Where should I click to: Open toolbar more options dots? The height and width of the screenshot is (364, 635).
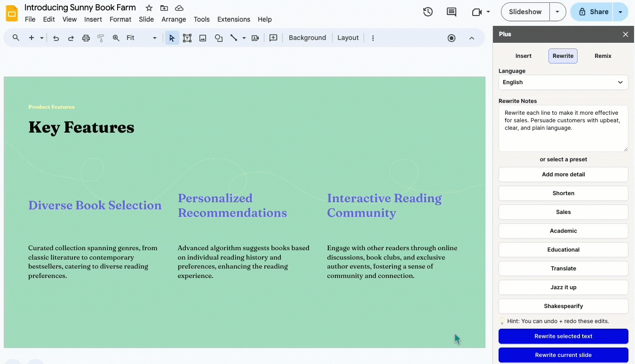tap(373, 38)
